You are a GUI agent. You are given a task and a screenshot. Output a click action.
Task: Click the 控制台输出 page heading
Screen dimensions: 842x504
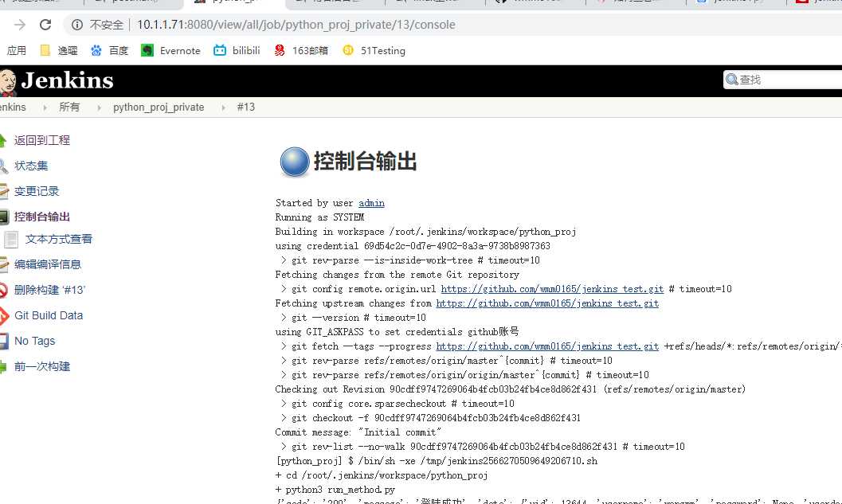[365, 161]
